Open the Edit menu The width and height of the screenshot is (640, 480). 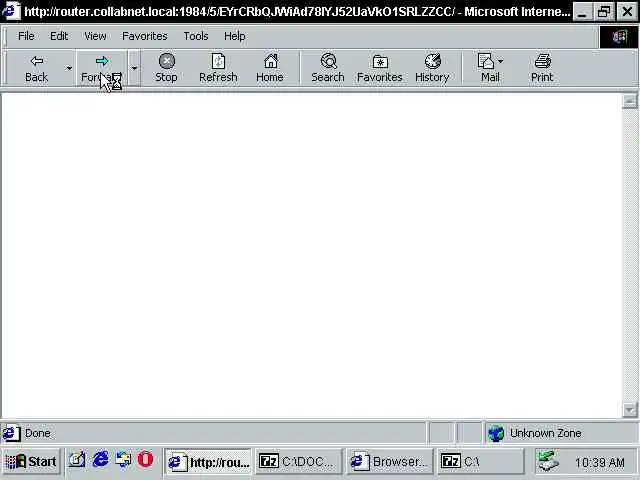point(59,36)
